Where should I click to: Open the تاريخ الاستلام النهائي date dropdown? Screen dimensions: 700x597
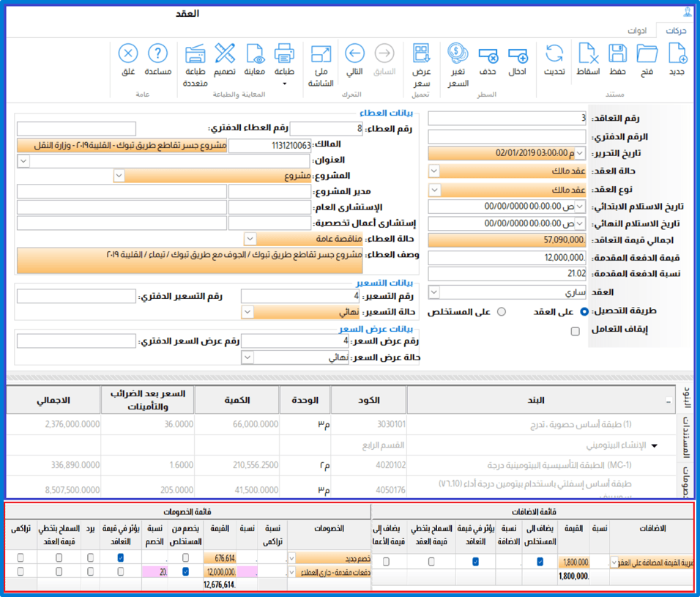(579, 223)
